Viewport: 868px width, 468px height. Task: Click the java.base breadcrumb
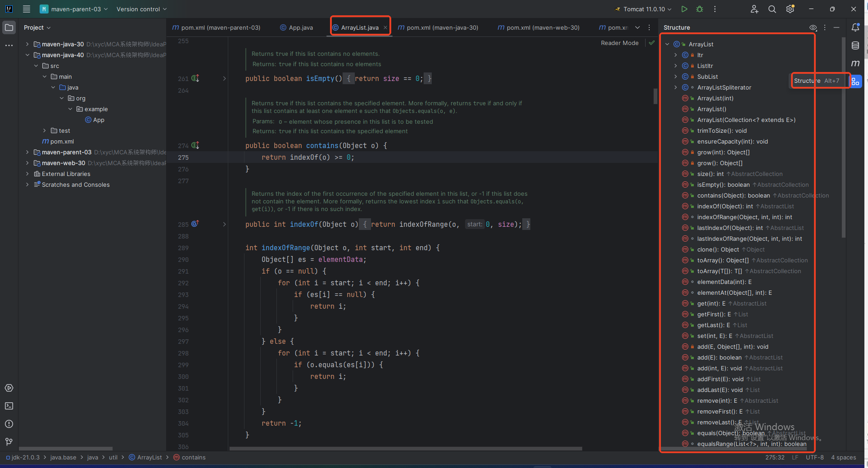coord(63,457)
